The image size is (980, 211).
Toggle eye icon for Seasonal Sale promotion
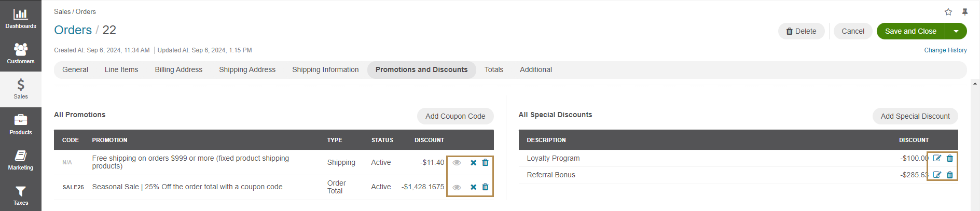pyautogui.click(x=457, y=187)
